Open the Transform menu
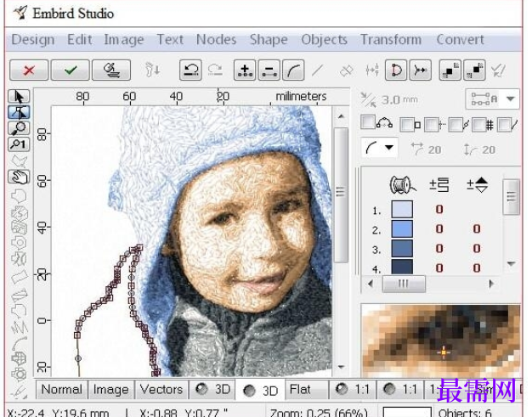This screenshot has height=417, width=532. (x=391, y=40)
